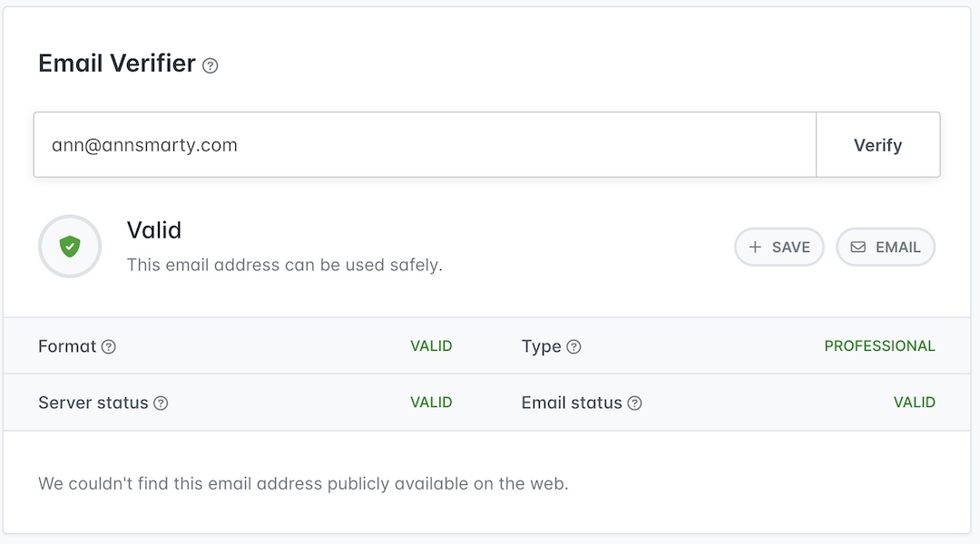This screenshot has height=544, width=980.
Task: Click the Server status help icon
Action: tap(161, 403)
